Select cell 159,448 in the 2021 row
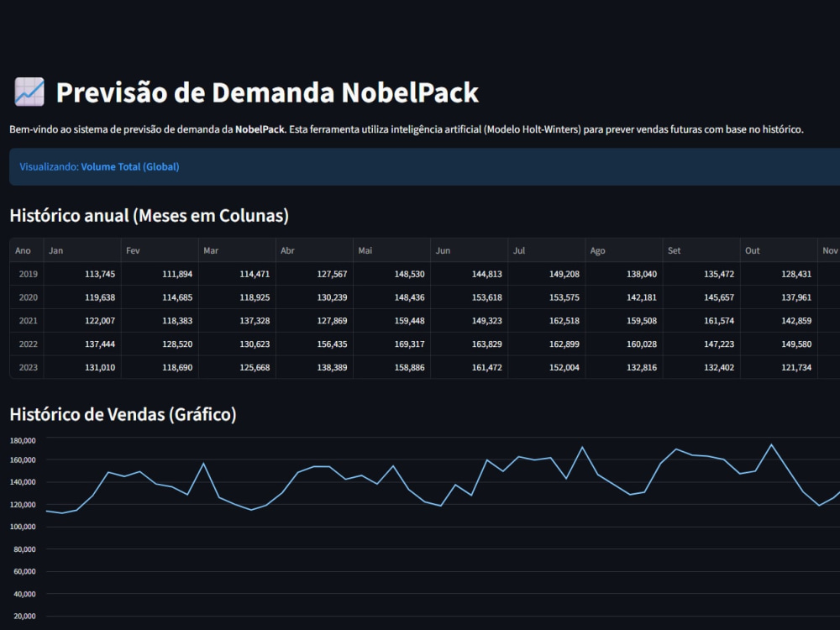This screenshot has height=630, width=840. coord(391,321)
